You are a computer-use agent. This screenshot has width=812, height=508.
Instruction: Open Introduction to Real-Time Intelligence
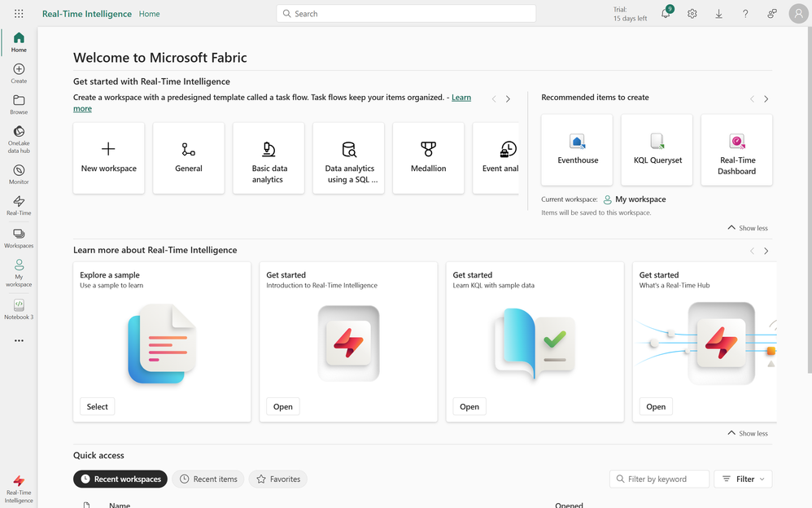tap(283, 406)
